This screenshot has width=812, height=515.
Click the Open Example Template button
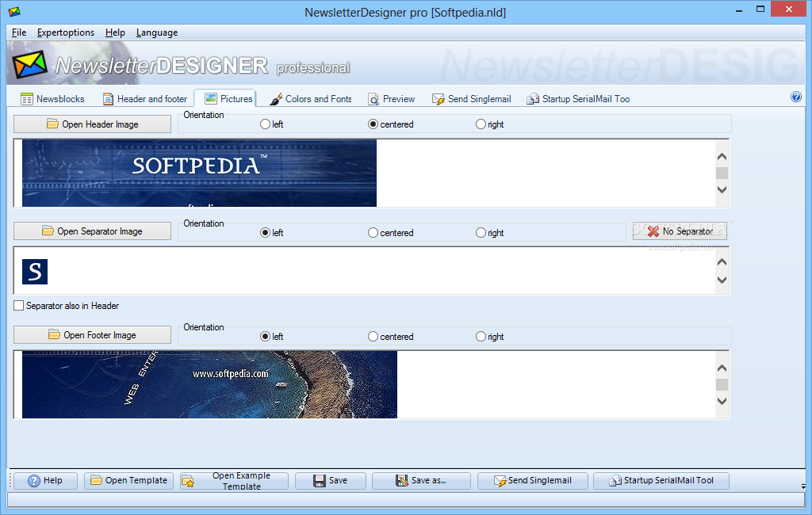coord(234,480)
